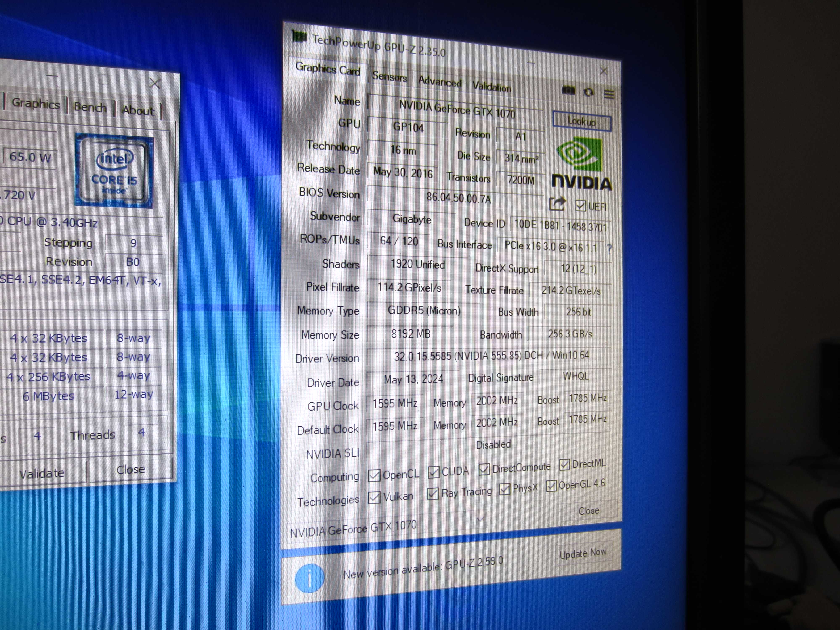Click the GPU-Z refresh icon
This screenshot has width=840, height=630.
point(589,92)
